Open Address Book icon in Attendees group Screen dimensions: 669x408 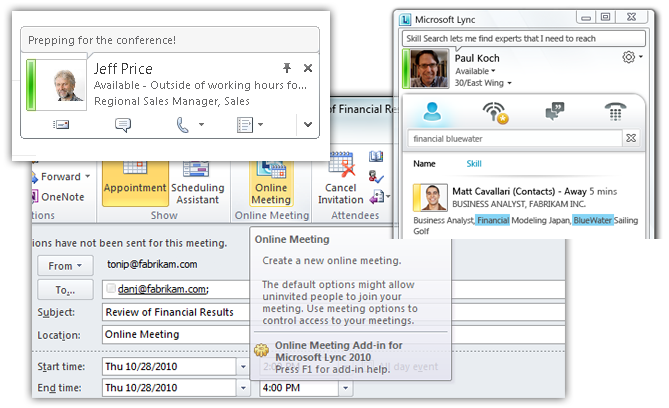(x=376, y=156)
